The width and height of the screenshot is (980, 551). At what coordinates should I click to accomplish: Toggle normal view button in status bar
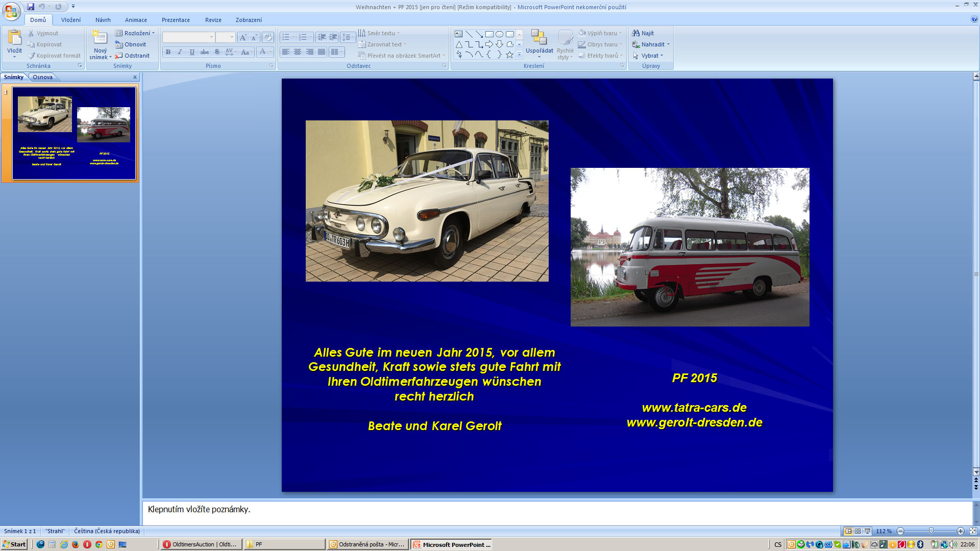(848, 531)
